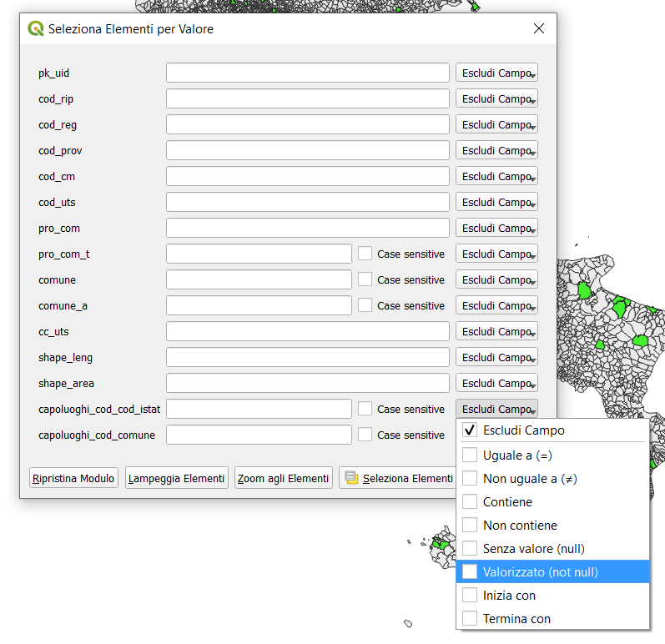Enable Case sensitive for comune_a

click(365, 305)
